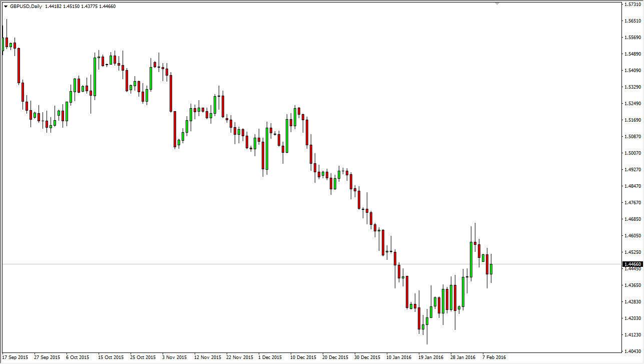Select the 7 Feb 2016 date axis label
Screen dimensions: 644x364
tap(494, 358)
